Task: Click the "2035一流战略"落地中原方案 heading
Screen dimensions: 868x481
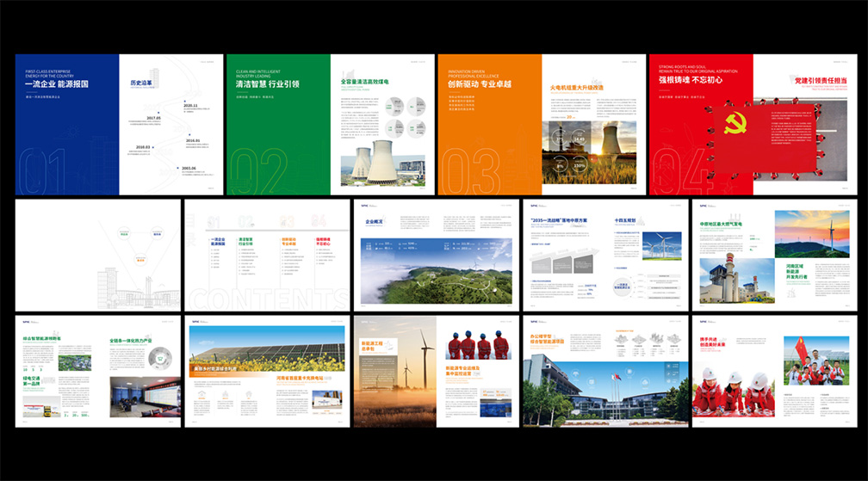Action: pos(559,220)
